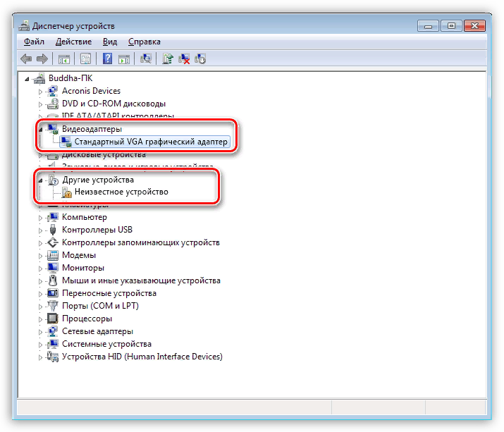Expand DVD и CD-ROM дисководы node
Screen dimensions: 504x432
[40, 104]
